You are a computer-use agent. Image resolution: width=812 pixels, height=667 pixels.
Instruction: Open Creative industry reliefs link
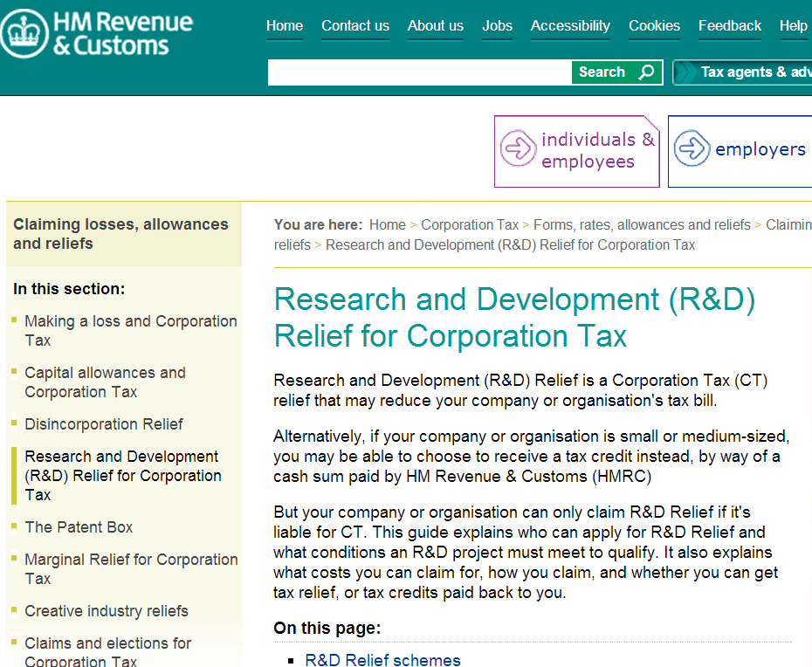coord(107,611)
